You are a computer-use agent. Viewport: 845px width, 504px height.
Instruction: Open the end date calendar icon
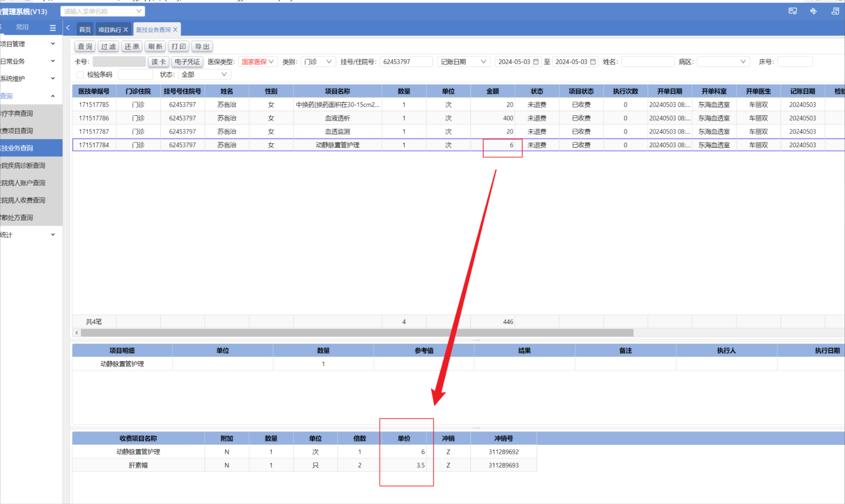point(593,62)
